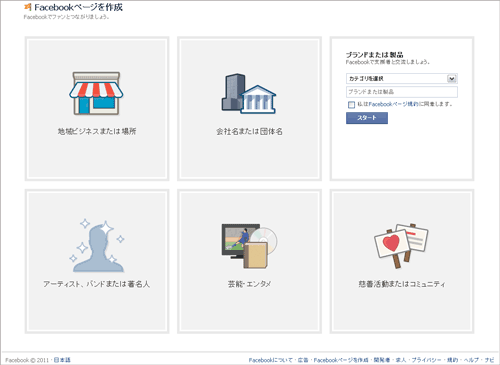The width and height of the screenshot is (500, 365).
Task: Open the カテゴリを選択 dropdown
Action: 402,79
